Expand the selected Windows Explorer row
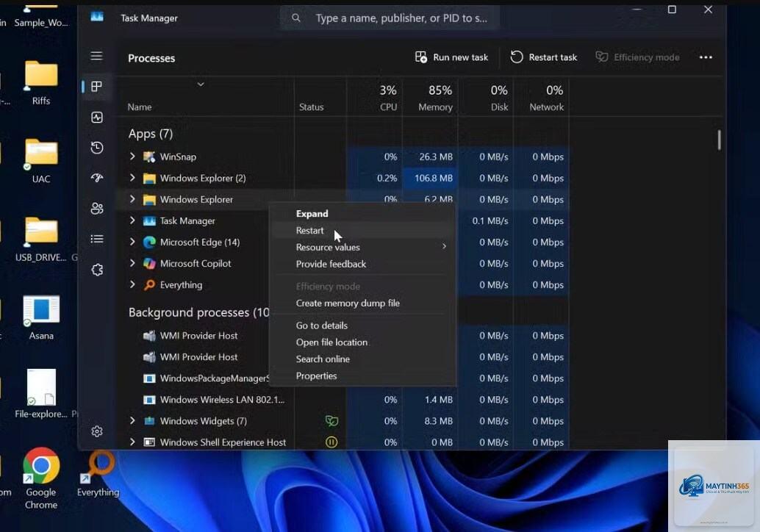Screen dimensions: 760x532 (x=132, y=198)
